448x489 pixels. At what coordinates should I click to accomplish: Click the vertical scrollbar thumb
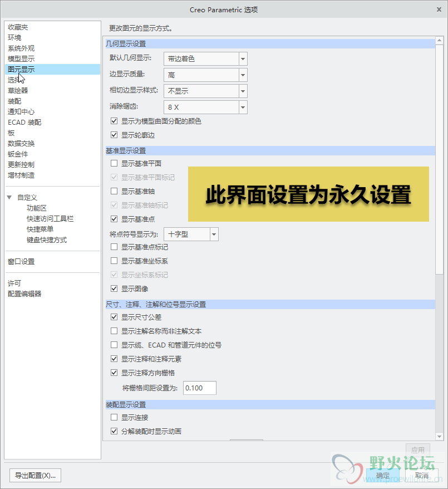pyautogui.click(x=439, y=159)
